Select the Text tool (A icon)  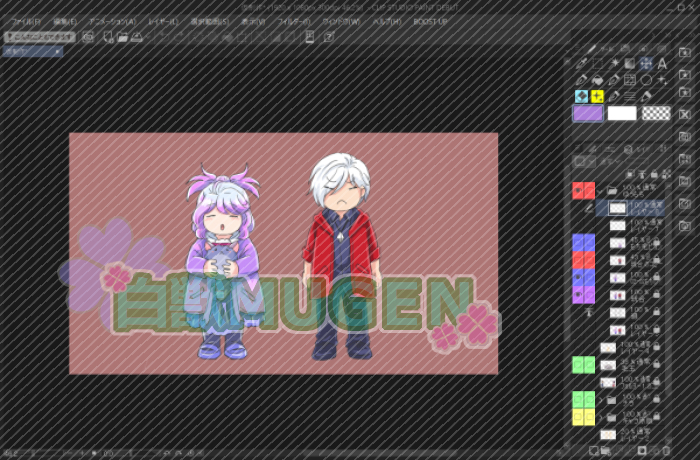(662, 63)
